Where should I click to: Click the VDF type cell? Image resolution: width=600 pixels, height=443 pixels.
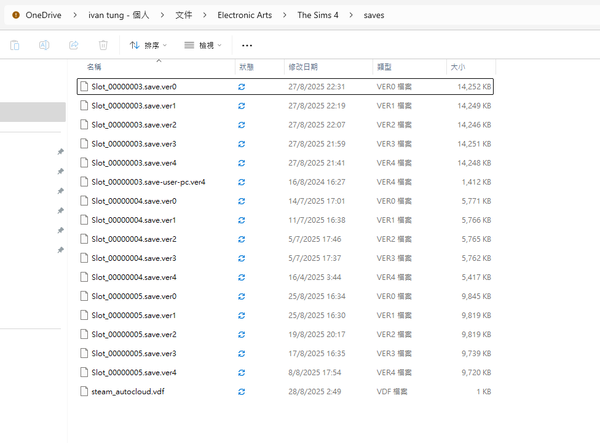pos(392,392)
